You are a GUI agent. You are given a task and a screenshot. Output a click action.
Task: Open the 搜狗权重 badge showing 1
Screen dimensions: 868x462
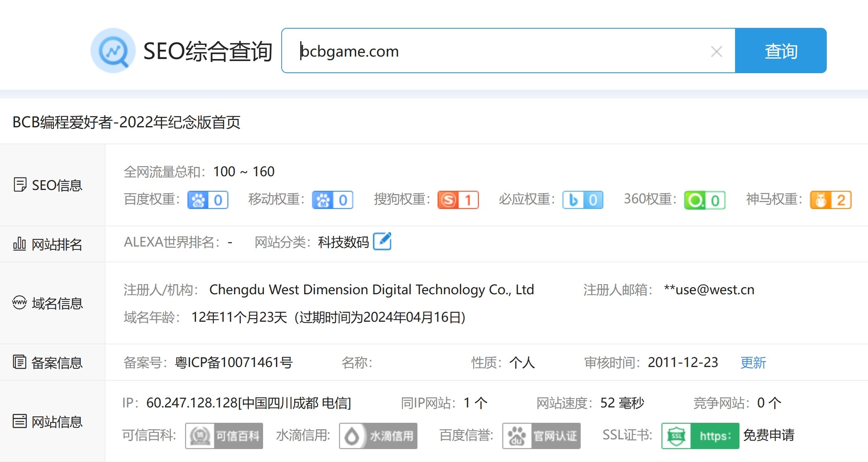(458, 200)
